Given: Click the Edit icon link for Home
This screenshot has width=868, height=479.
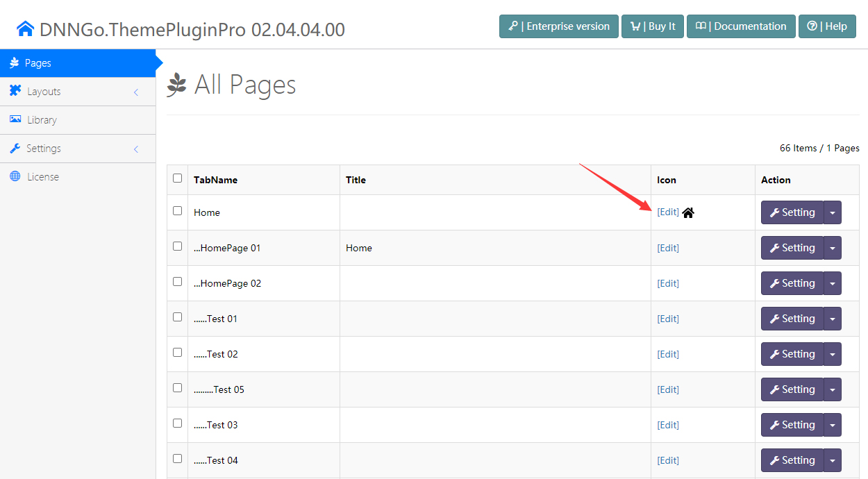Looking at the screenshot, I should [668, 212].
